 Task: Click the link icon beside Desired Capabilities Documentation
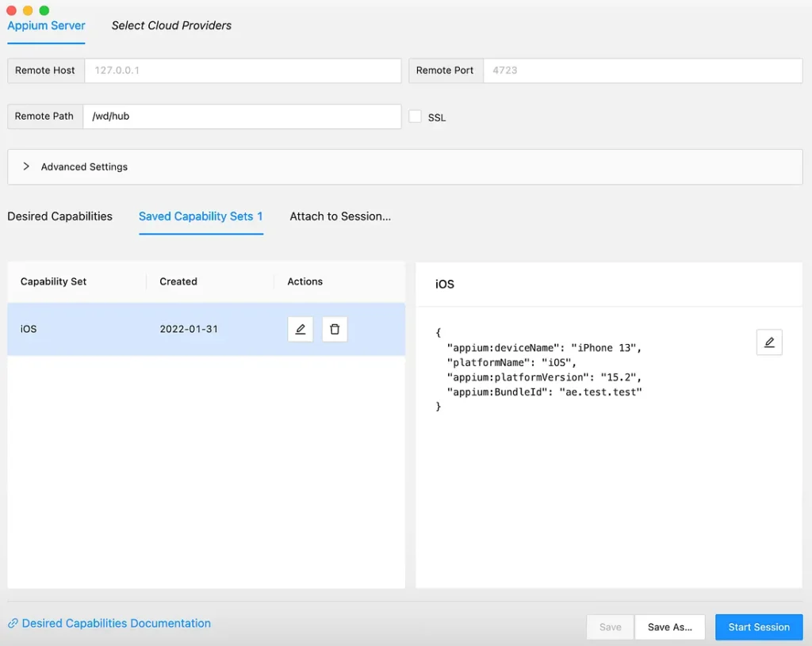click(x=13, y=624)
